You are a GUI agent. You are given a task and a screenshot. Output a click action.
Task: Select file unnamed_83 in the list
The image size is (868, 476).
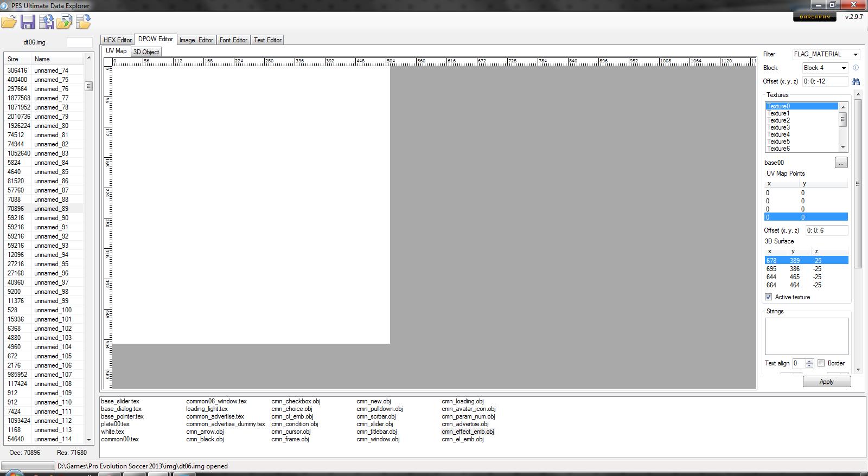[44, 153]
